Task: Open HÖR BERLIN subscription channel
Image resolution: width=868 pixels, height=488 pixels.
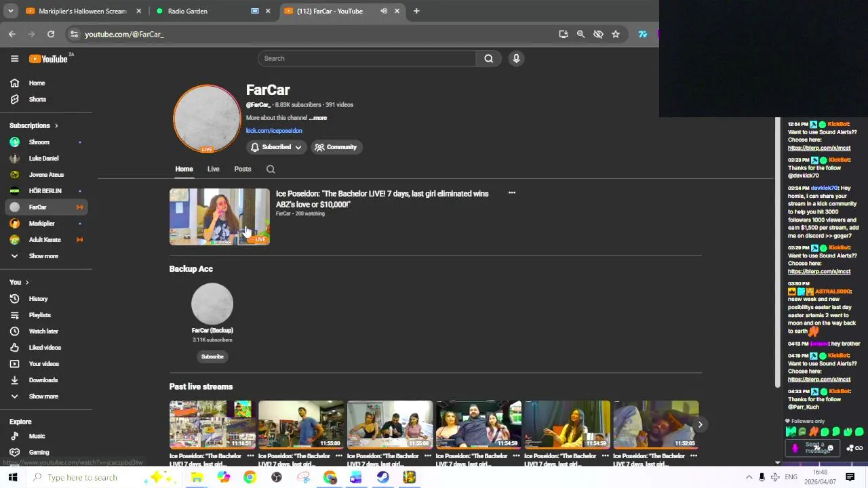Action: click(46, 190)
